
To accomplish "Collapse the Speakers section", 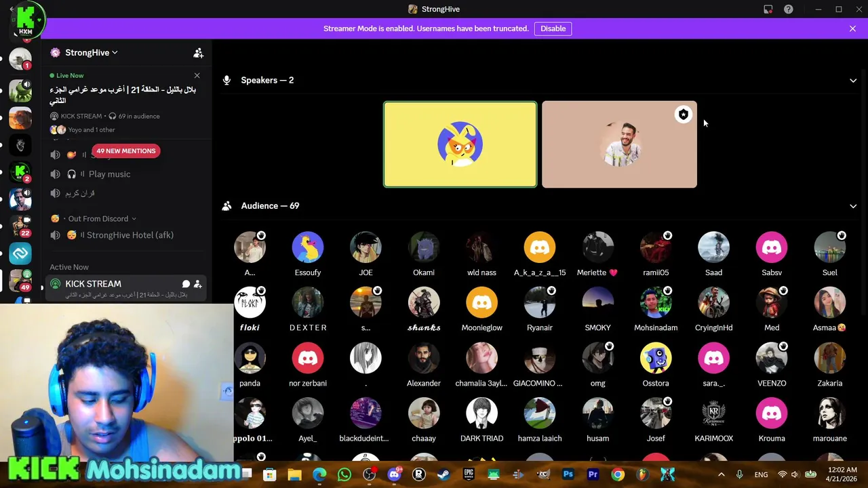I will [853, 80].
